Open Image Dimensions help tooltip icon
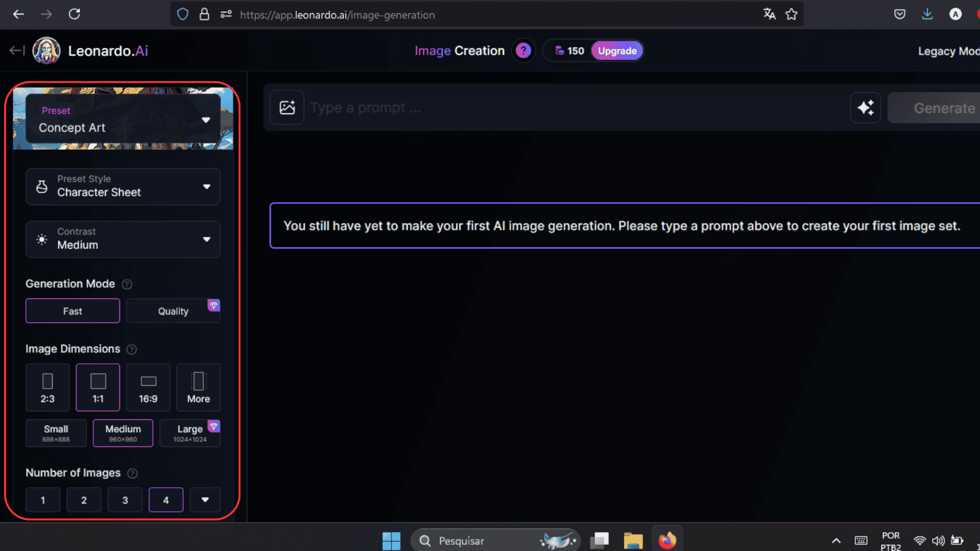This screenshot has height=551, width=980. pyautogui.click(x=132, y=349)
